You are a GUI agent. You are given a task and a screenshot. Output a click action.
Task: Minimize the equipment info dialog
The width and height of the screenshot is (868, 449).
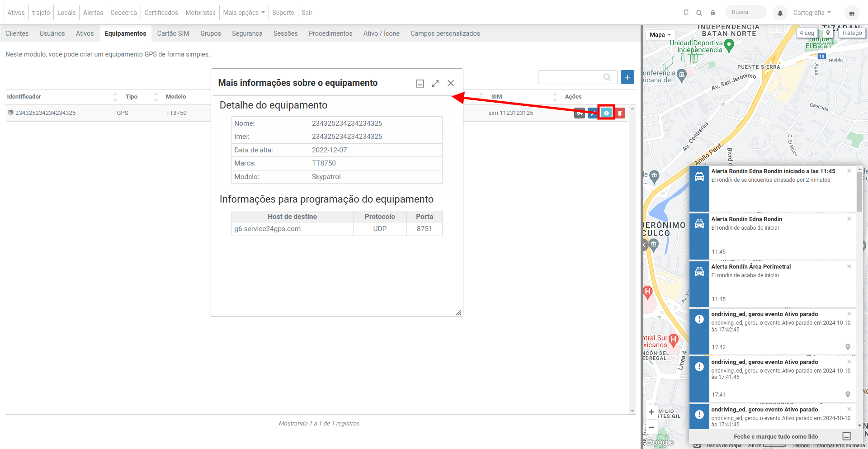pyautogui.click(x=420, y=84)
